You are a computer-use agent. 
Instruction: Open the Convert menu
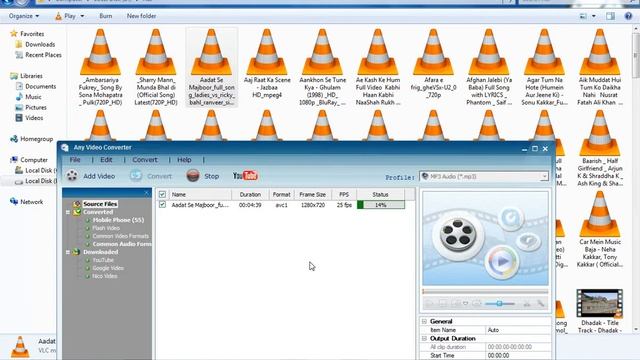coord(145,160)
